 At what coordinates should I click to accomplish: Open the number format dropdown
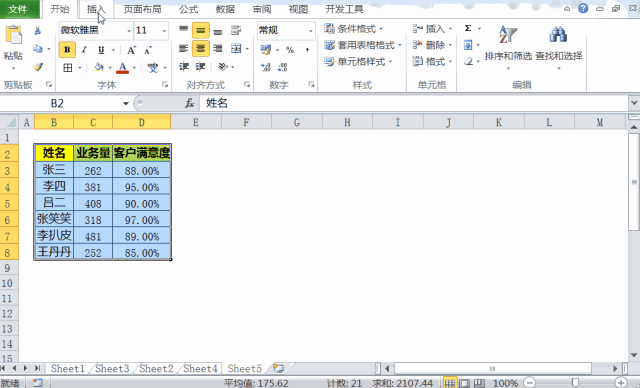pos(311,31)
